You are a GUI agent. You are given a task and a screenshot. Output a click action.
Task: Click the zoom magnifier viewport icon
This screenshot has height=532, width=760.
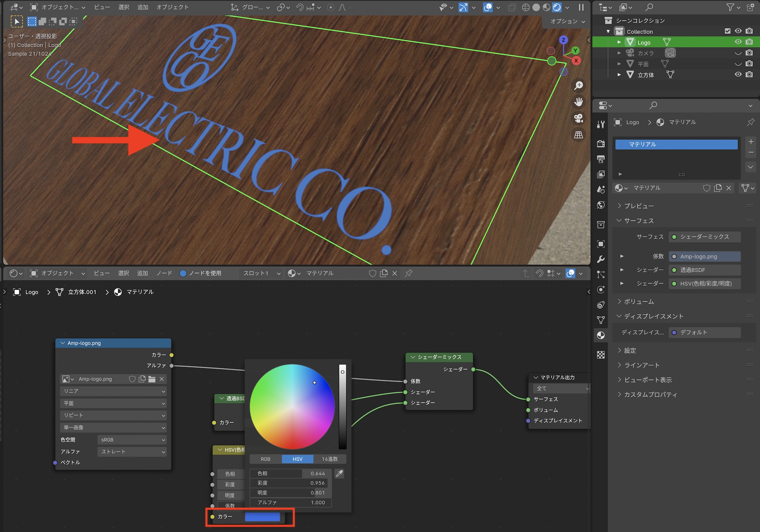click(x=578, y=86)
